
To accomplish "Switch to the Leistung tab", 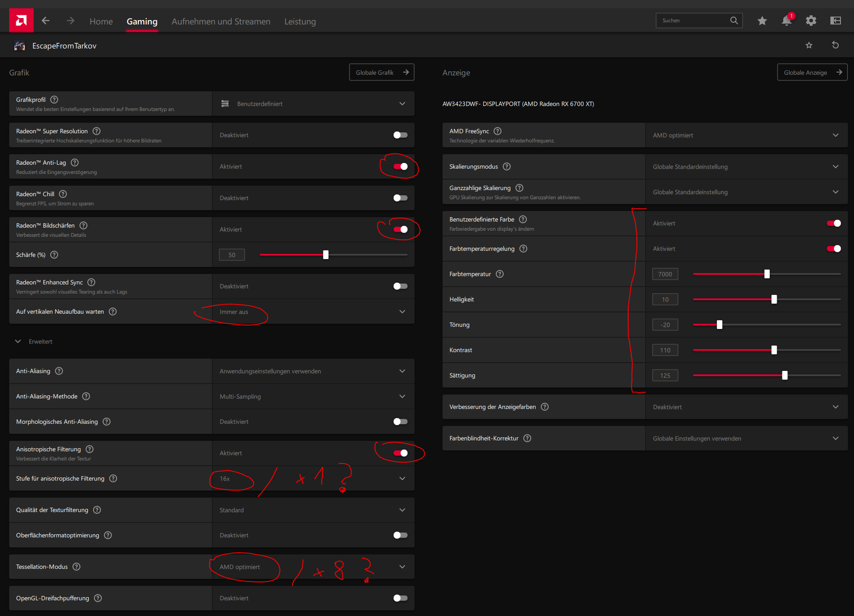I will click(x=300, y=21).
